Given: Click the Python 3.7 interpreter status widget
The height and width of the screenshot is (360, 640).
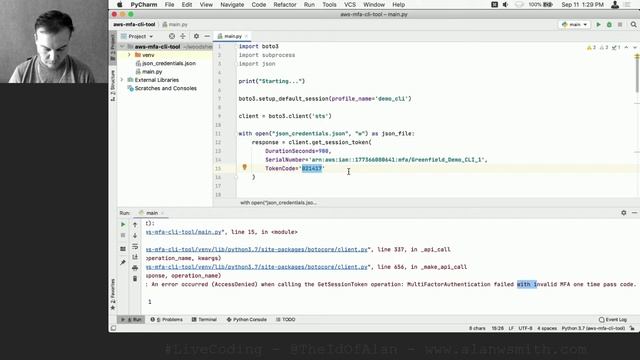Looking at the screenshot, I should [593, 328].
